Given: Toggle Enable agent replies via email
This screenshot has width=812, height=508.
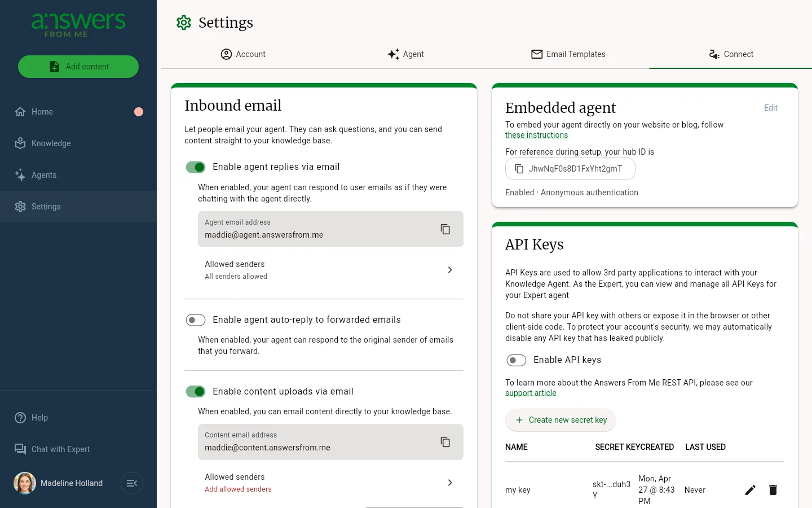Looking at the screenshot, I should click(196, 167).
